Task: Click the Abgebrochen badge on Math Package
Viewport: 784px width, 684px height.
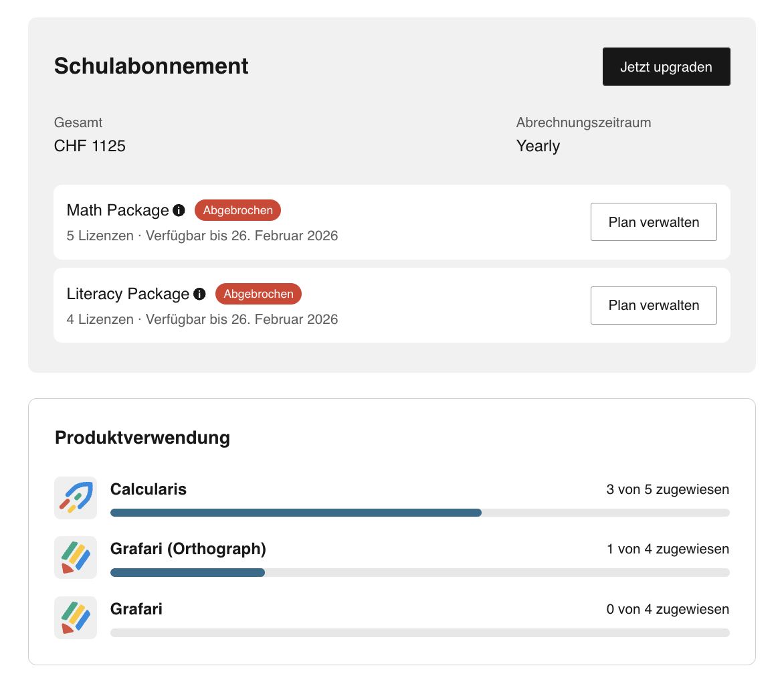Action: (x=237, y=210)
